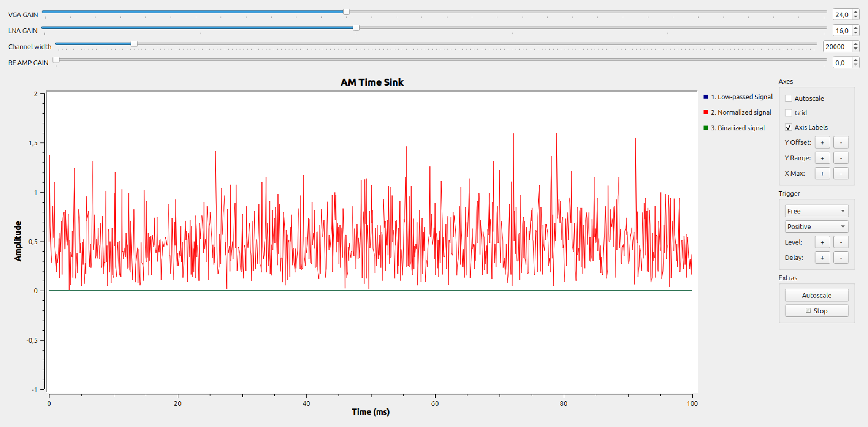
Task: Enable the Grid checkbox
Action: pos(789,113)
